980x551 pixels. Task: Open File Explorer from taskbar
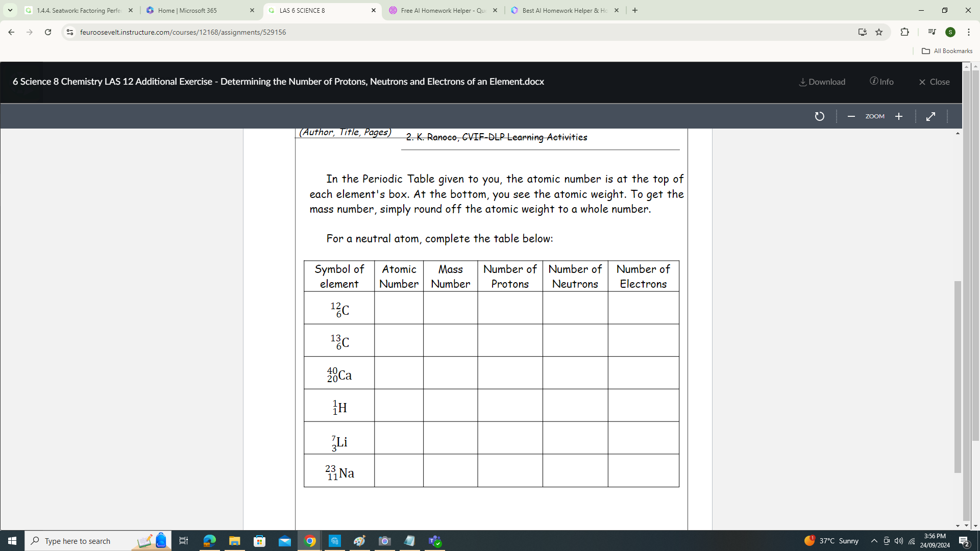click(x=234, y=541)
